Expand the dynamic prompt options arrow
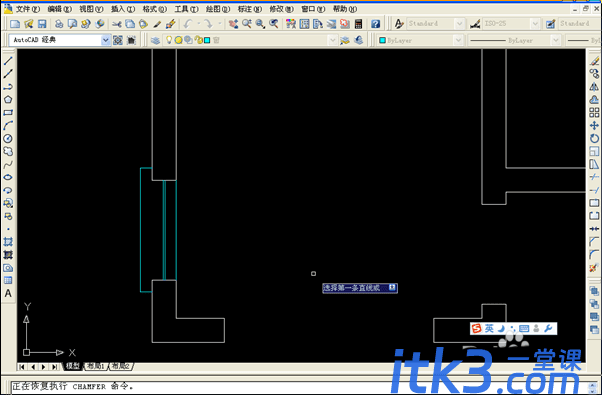The width and height of the screenshot is (602, 395). pos(392,287)
